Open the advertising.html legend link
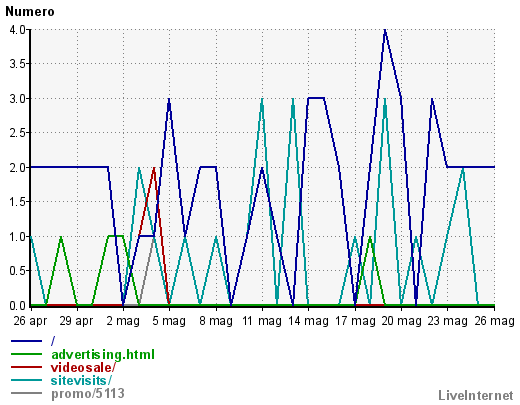Screen dimensions: 520x405 click(103, 354)
